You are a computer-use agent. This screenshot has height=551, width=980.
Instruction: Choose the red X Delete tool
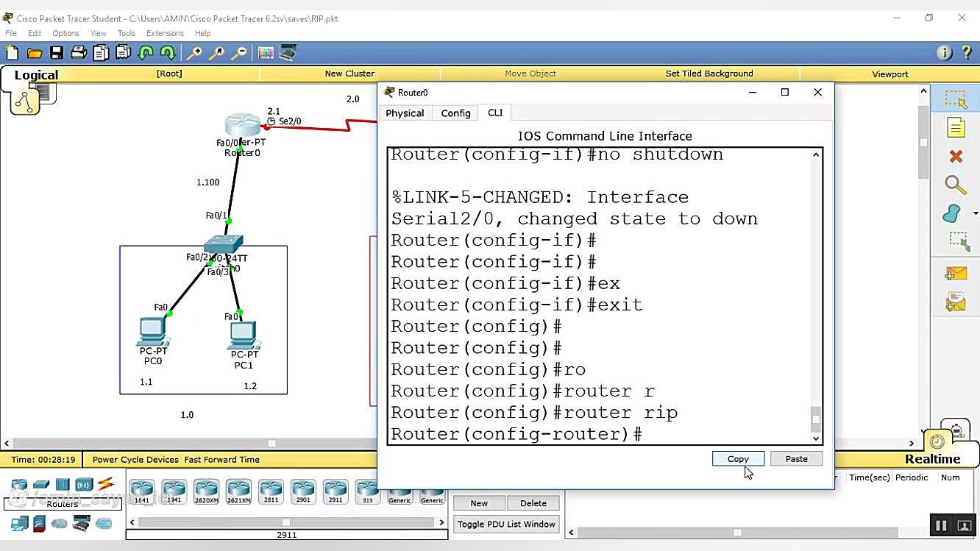(956, 156)
